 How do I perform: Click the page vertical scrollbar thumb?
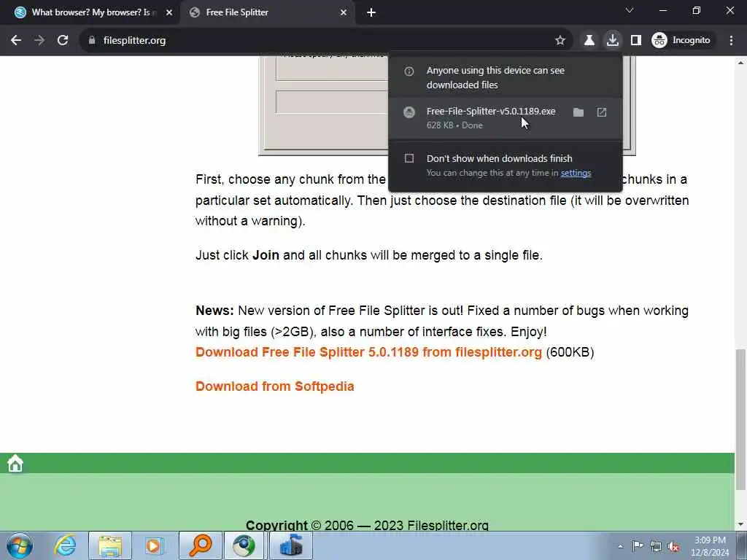[740, 419]
